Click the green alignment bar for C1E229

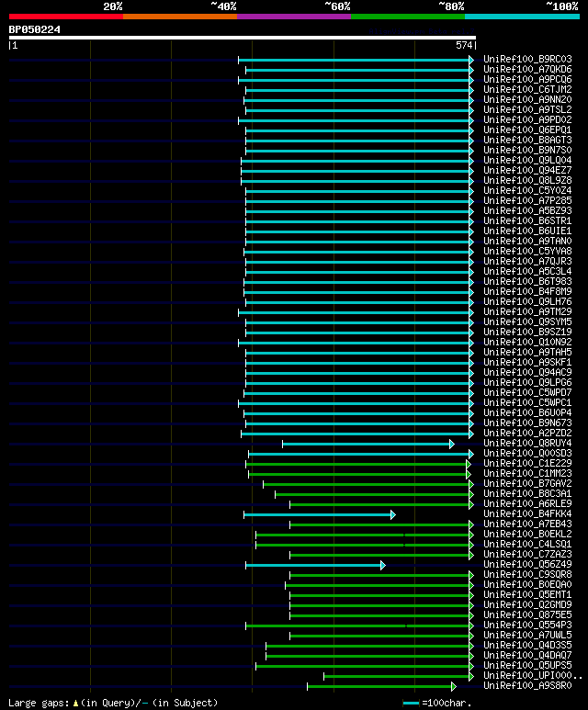pyautogui.click(x=357, y=464)
